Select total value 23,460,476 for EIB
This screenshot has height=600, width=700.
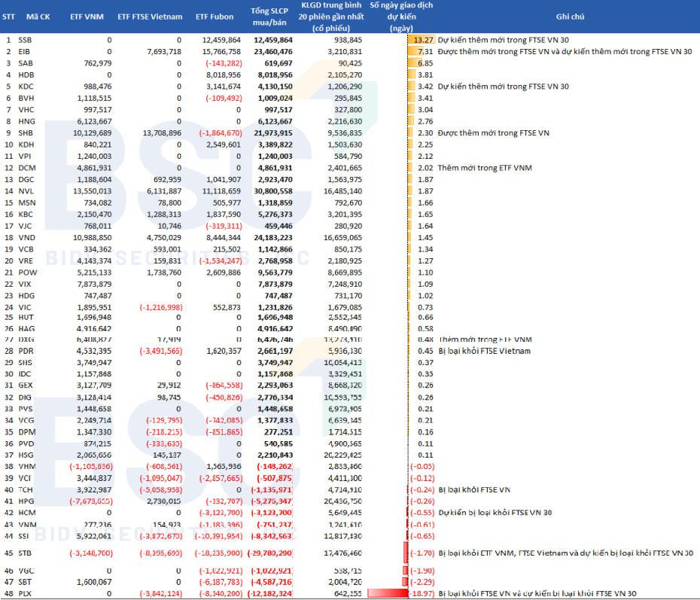pos(273,52)
